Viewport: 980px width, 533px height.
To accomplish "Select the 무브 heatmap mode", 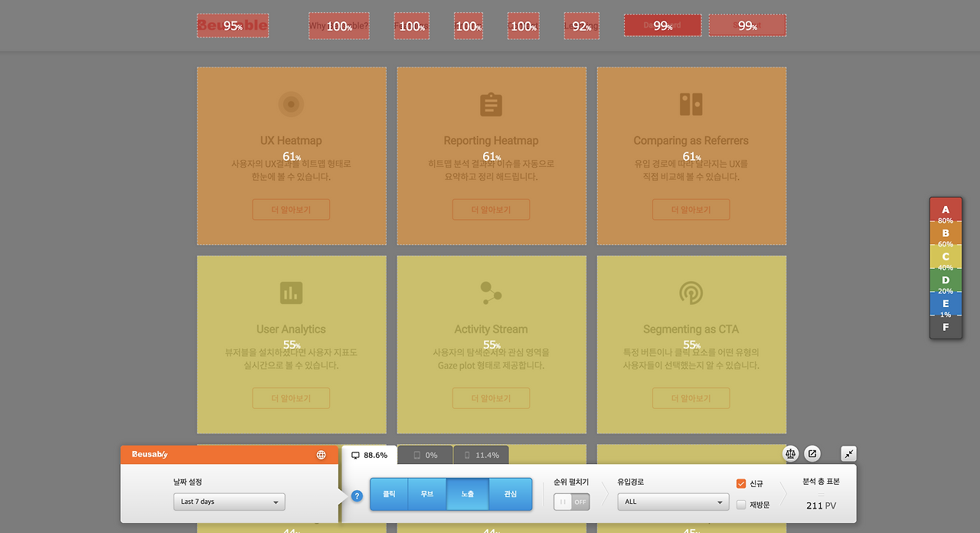I will pyautogui.click(x=427, y=494).
